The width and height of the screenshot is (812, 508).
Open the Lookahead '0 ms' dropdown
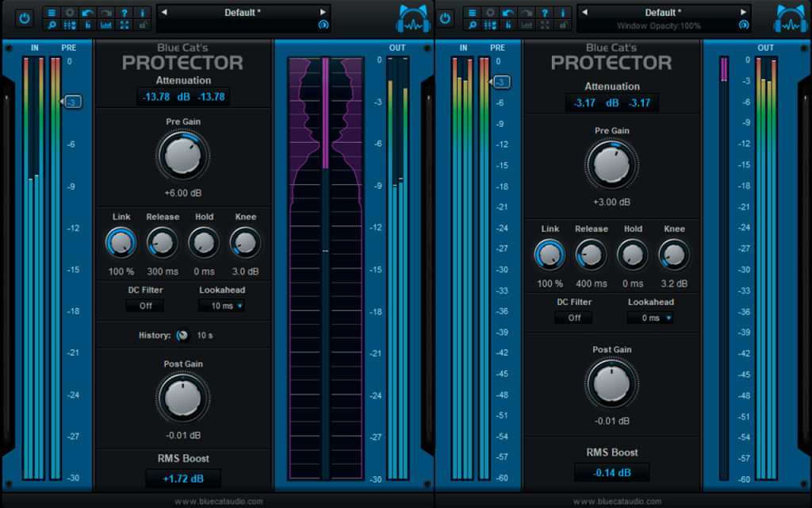click(x=651, y=317)
